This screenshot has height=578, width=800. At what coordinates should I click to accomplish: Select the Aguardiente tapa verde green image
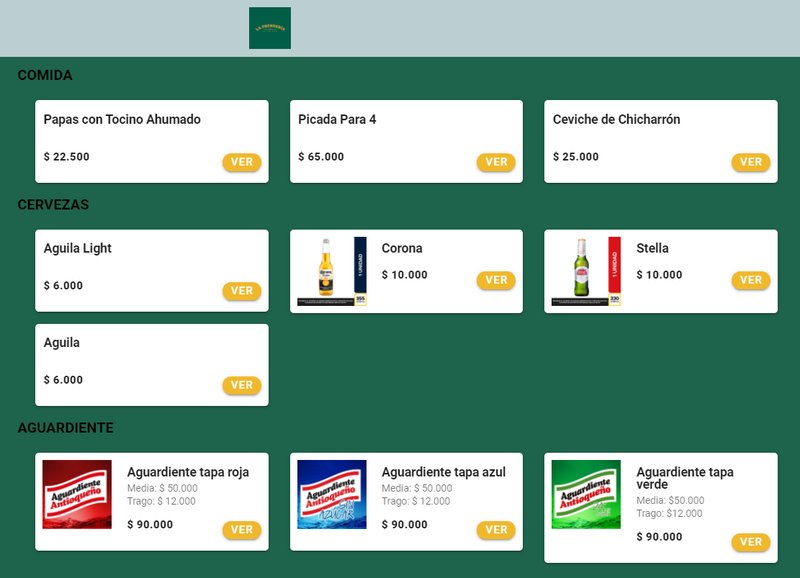(586, 494)
